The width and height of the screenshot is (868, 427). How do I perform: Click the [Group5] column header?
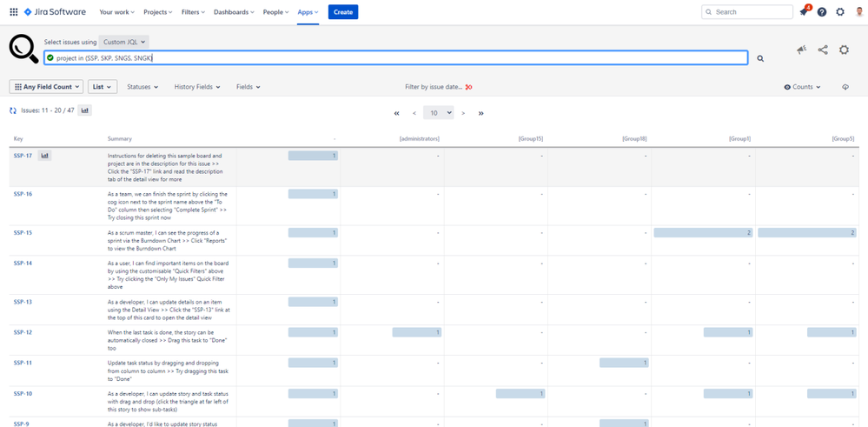pyautogui.click(x=844, y=138)
